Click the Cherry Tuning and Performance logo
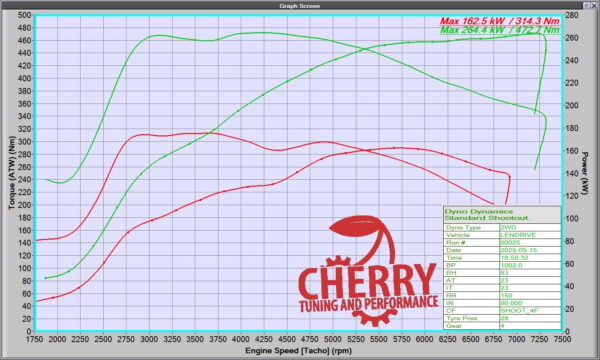 pyautogui.click(x=368, y=271)
